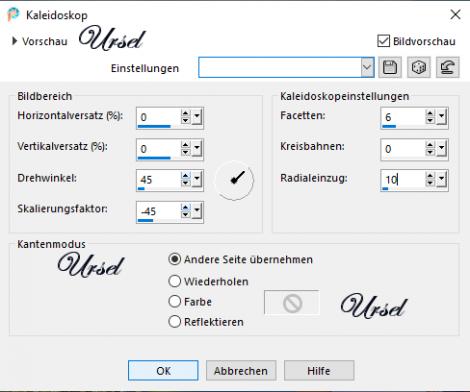Cancel with the Abbrechen button
Viewport: 470px width, 392px height.
tap(241, 370)
